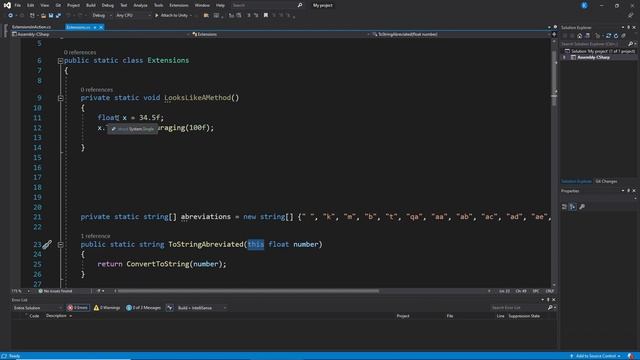This screenshot has height=360, width=640.
Task: Open the Git menu
Action: pos(58,5)
